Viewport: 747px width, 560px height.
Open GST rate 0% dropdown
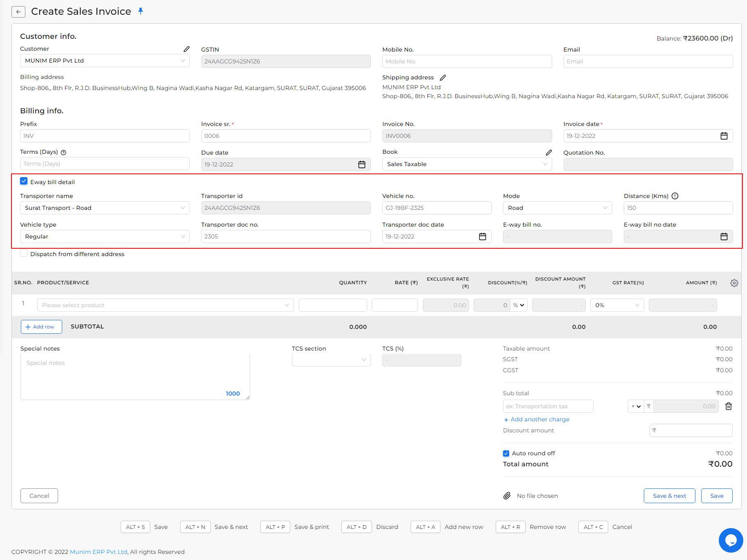pyautogui.click(x=617, y=305)
